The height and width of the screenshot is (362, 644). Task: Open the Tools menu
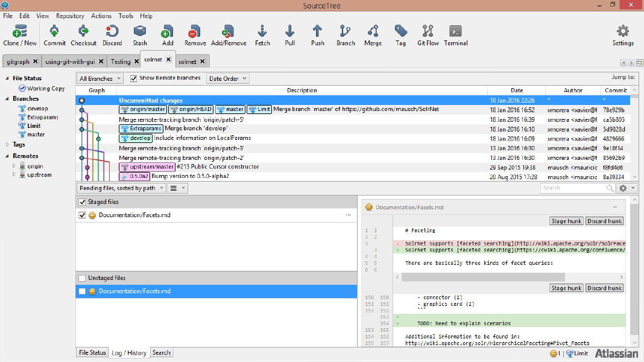(x=125, y=16)
